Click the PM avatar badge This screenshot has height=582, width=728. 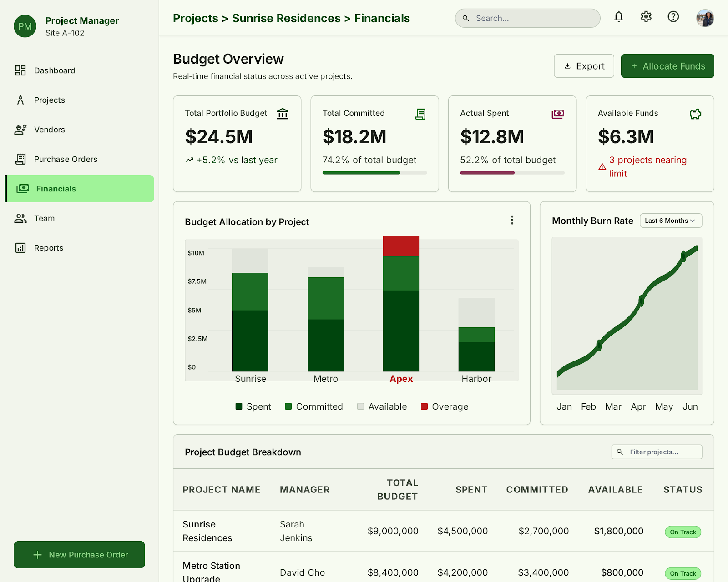tap(25, 26)
